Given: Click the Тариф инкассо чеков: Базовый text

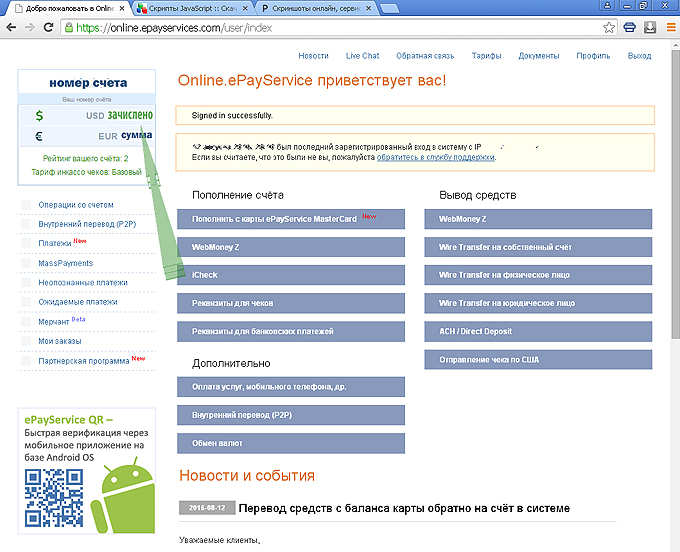Looking at the screenshot, I should 86,172.
